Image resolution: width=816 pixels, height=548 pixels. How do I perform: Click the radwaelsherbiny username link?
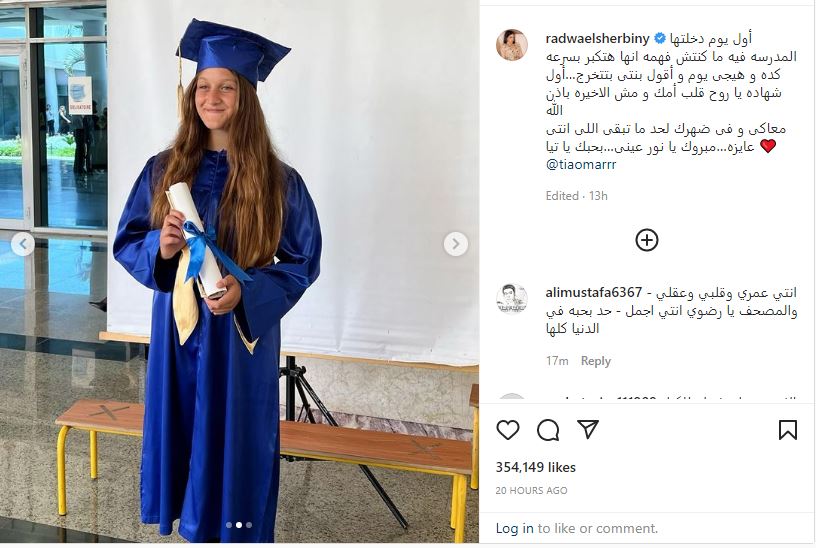(x=597, y=39)
